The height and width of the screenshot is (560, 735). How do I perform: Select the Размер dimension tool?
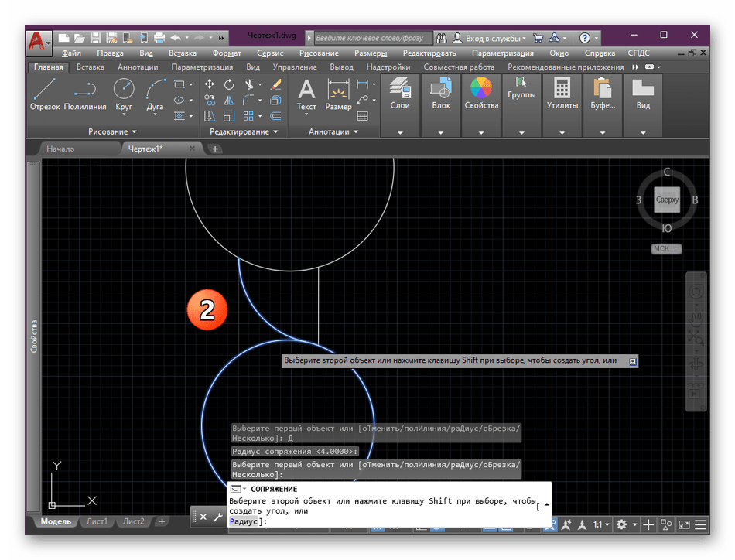click(338, 95)
